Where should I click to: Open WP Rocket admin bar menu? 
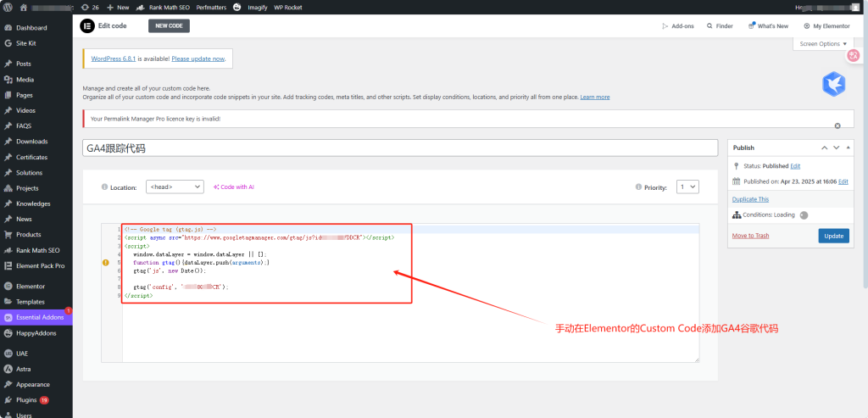(288, 8)
